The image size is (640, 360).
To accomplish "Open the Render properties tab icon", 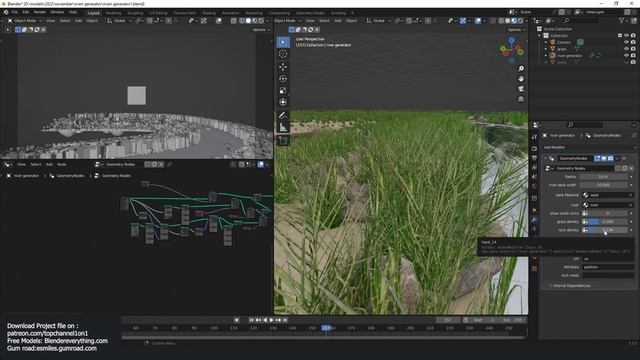I will pos(534,149).
